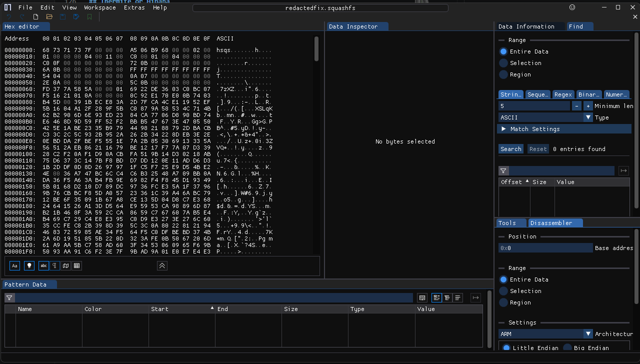Decrease minimum length with minus button

coord(576,106)
